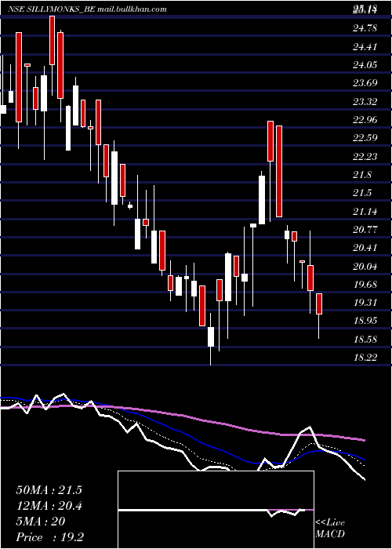Click the 19.31 price axis label
Screen dimensions: 392x549
pyautogui.click(x=365, y=302)
